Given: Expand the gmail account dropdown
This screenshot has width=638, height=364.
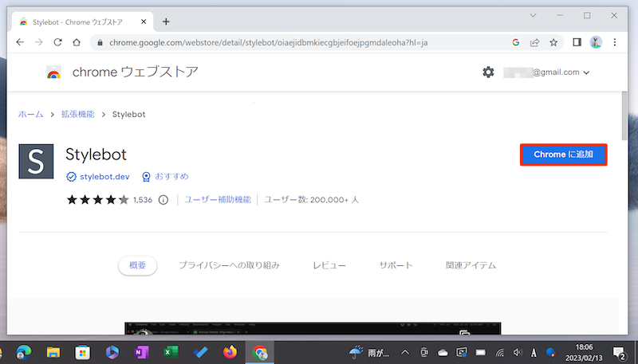Looking at the screenshot, I should click(587, 72).
